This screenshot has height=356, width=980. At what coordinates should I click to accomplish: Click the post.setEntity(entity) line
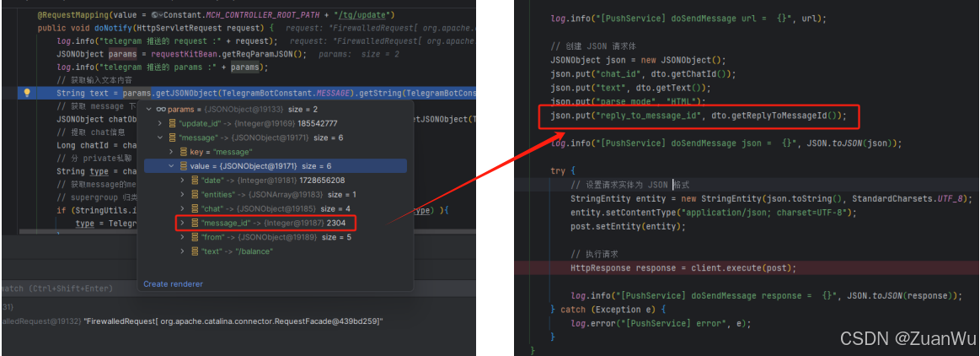tap(628, 226)
